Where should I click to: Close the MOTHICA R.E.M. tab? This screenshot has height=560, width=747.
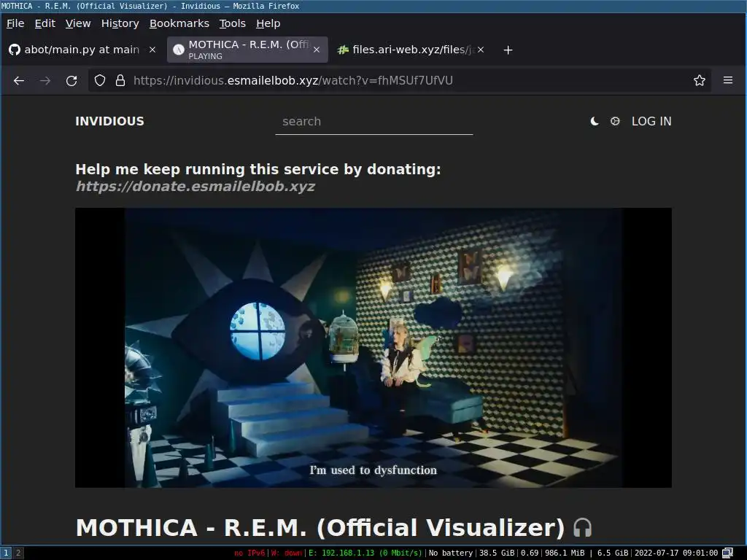317,50
